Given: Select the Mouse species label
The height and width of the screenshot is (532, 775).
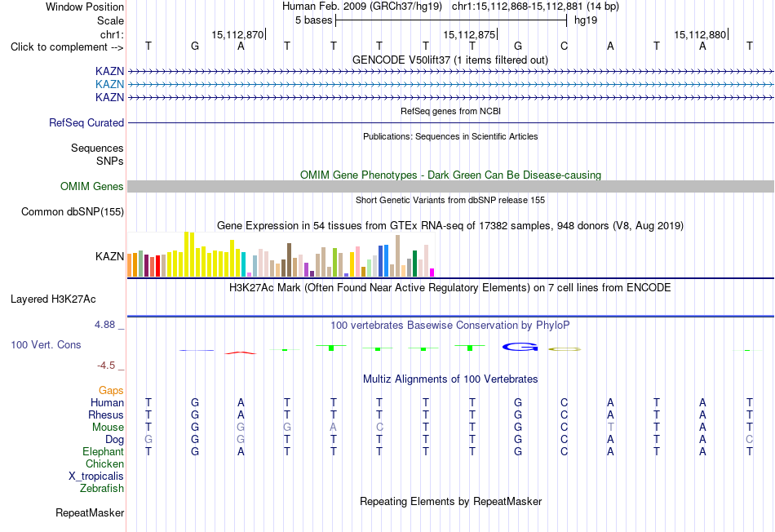Looking at the screenshot, I should pyautogui.click(x=108, y=428).
